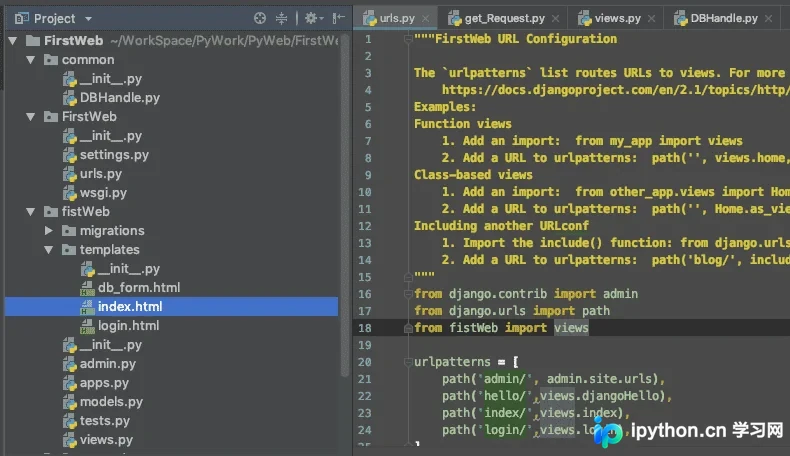Open the Project view dropdown arrow
This screenshot has width=790, height=456.
88,19
